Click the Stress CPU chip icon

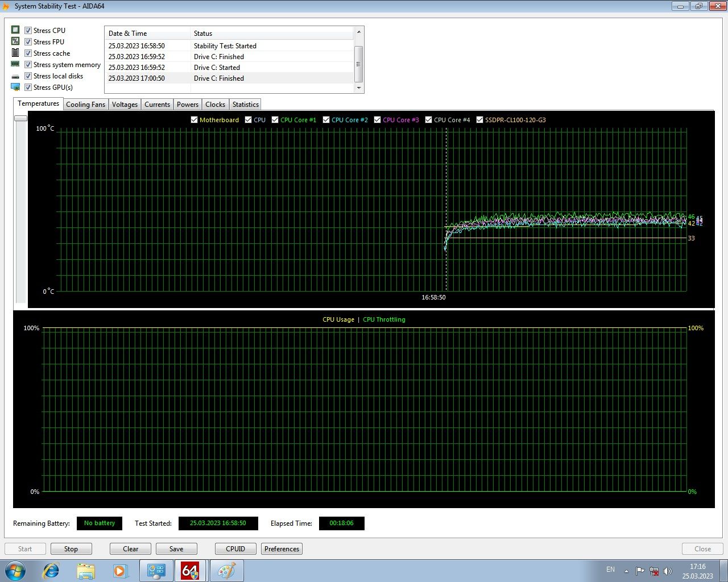point(15,30)
